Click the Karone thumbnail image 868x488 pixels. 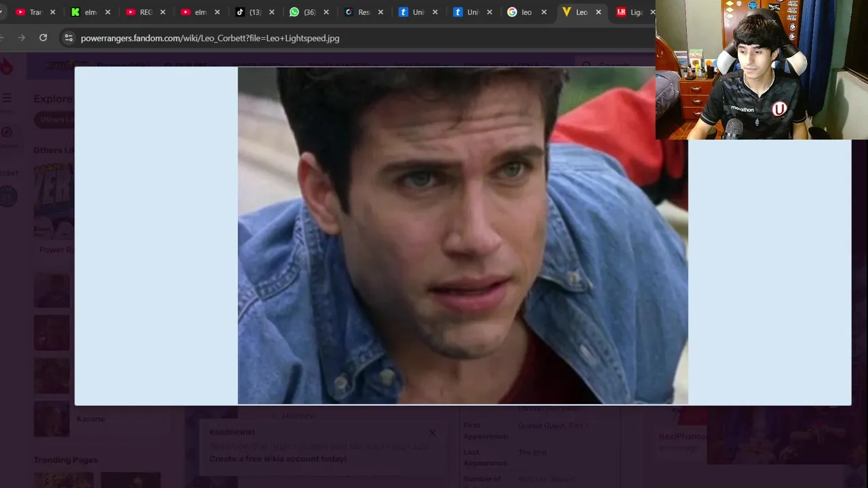tap(52, 419)
